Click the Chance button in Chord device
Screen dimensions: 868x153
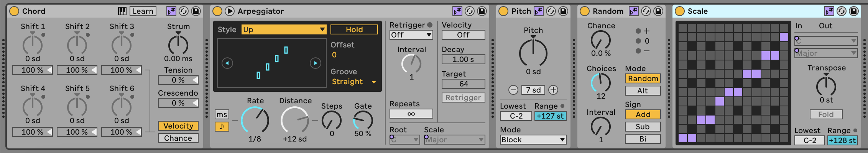click(178, 138)
